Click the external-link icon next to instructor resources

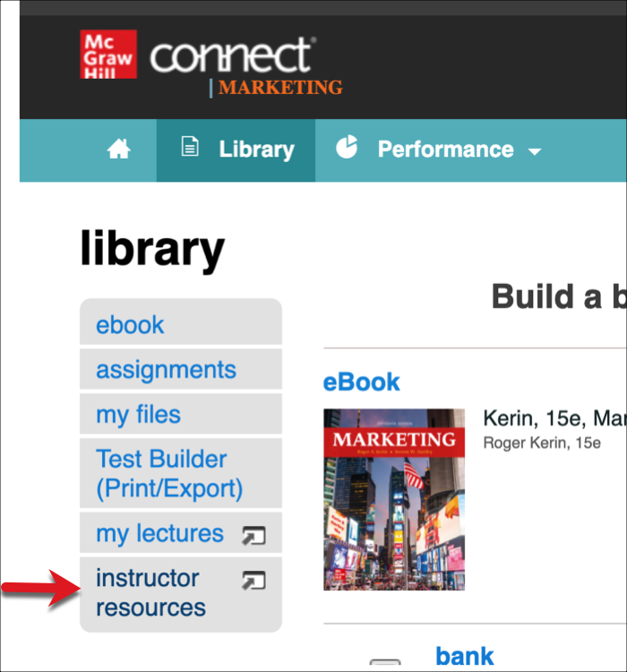tap(253, 581)
